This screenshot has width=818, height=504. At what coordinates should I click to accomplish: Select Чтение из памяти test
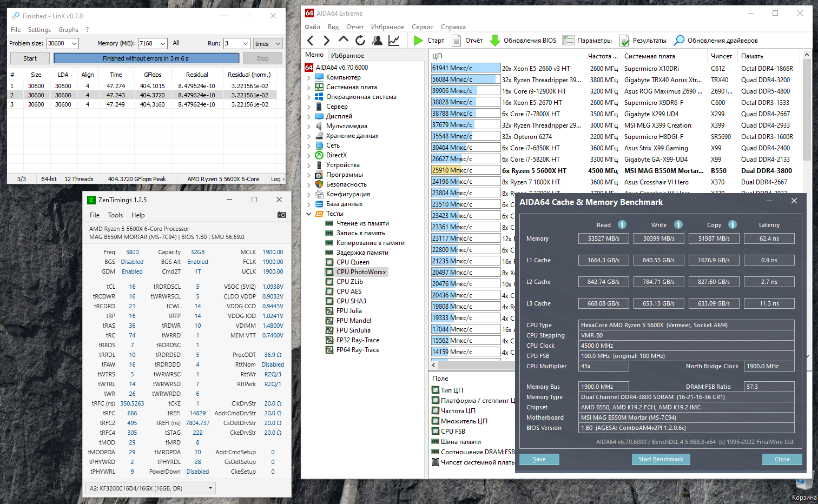362,223
